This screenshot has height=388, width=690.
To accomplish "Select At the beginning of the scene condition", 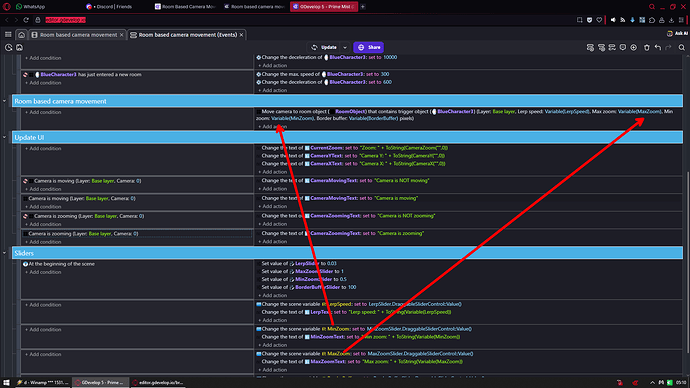I will 59,264.
